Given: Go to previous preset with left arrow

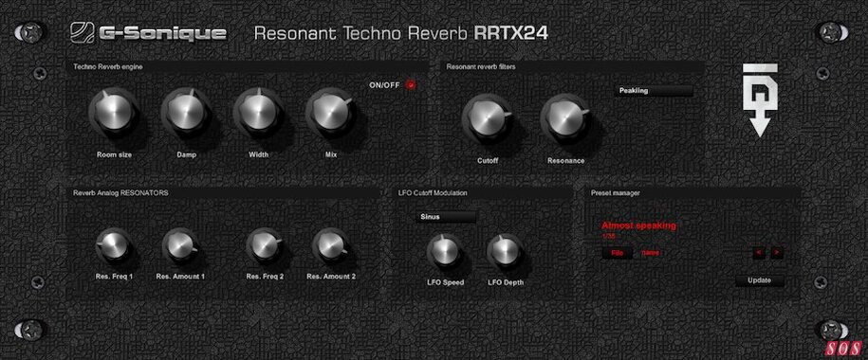Looking at the screenshot, I should (x=759, y=253).
